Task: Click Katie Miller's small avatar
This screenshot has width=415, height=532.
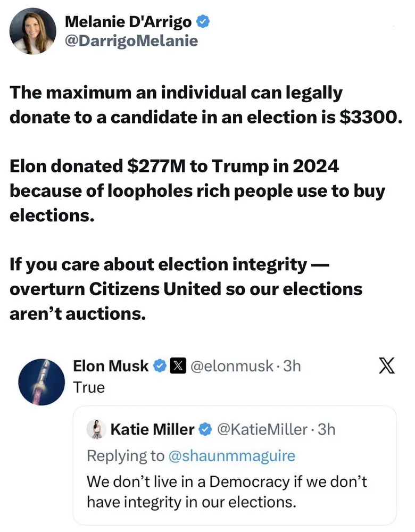Action: coord(97,429)
